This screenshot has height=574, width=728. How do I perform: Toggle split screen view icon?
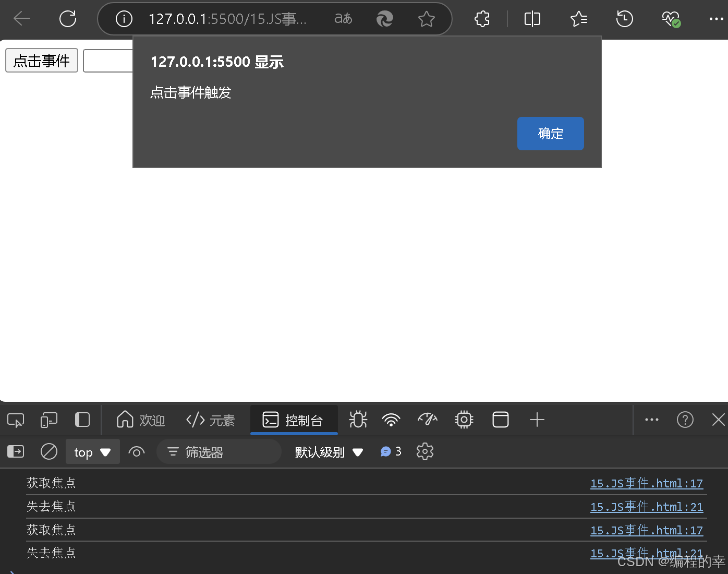coord(532,19)
